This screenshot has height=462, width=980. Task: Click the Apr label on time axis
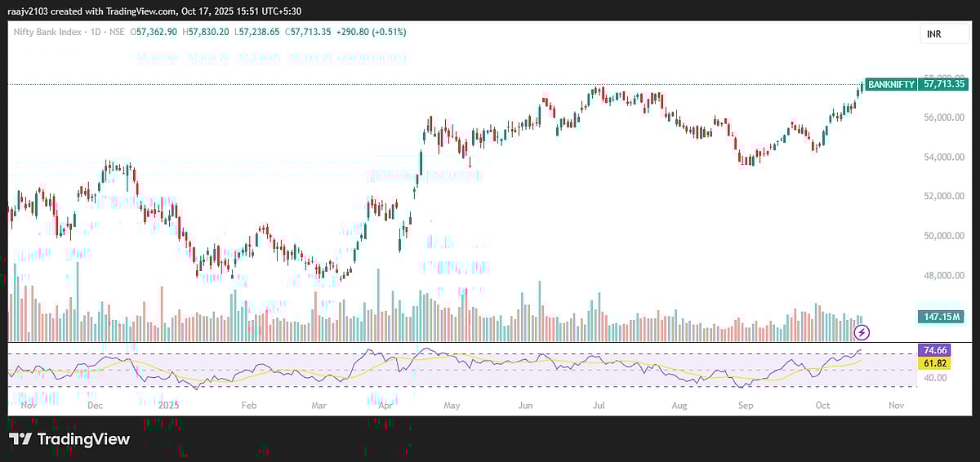pos(386,405)
